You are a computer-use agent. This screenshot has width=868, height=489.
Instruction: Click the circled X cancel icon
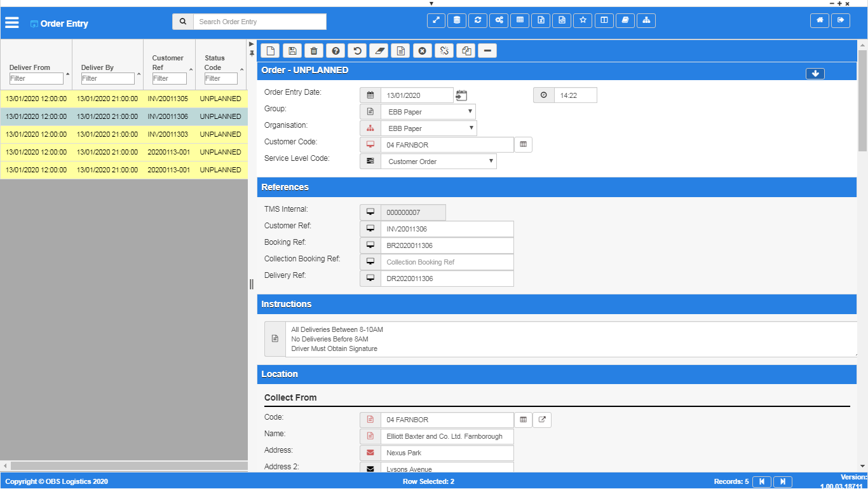pyautogui.click(x=422, y=51)
